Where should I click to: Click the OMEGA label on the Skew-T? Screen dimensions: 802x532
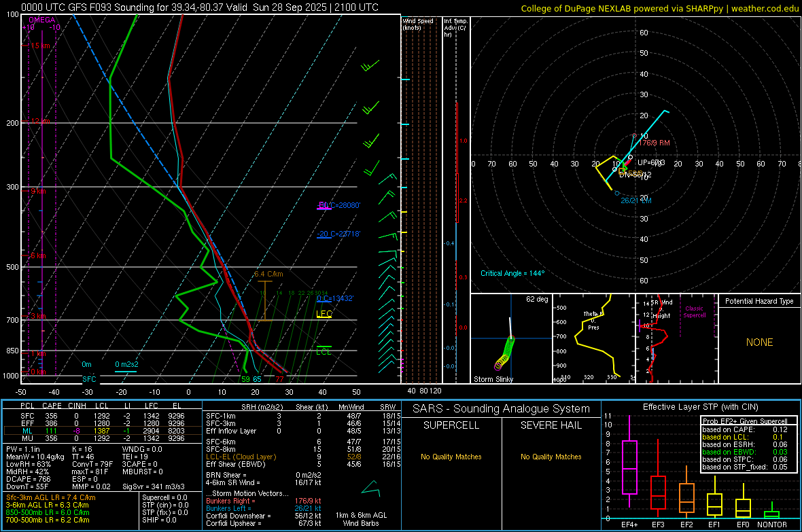(42, 20)
